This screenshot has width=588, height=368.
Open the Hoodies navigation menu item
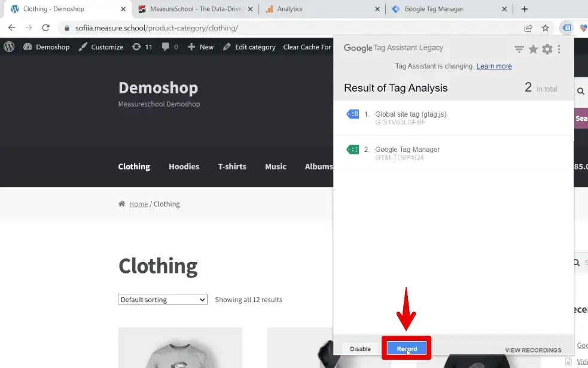[184, 166]
